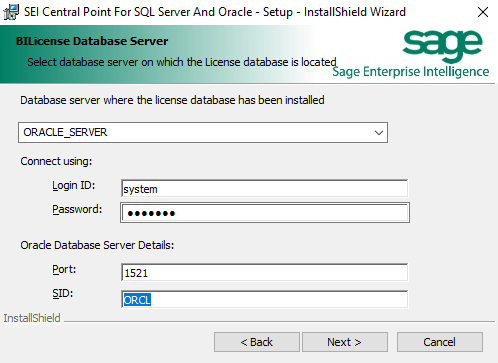Click the Port label
Image resolution: width=498 pixels, height=363 pixels.
point(64,269)
